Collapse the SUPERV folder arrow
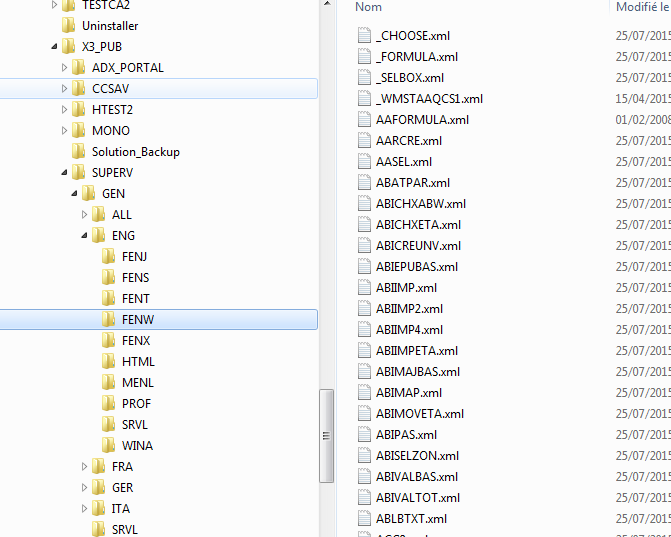This screenshot has height=537, width=671. [x=65, y=173]
